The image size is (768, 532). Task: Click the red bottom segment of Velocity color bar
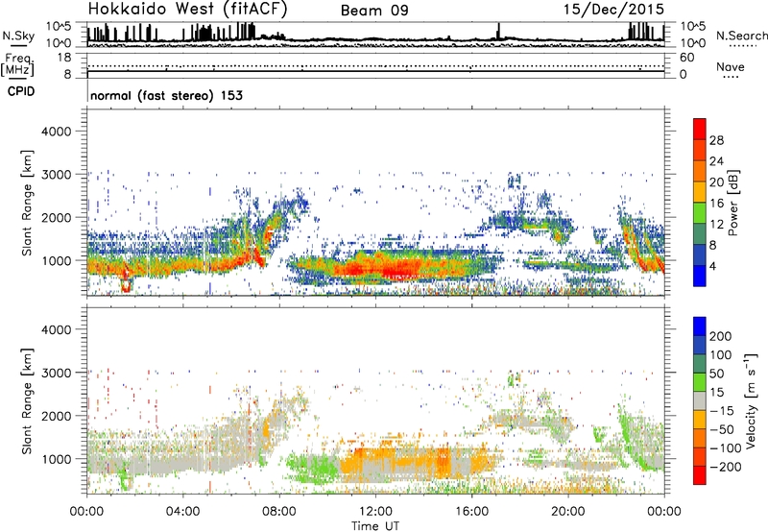coord(700,475)
